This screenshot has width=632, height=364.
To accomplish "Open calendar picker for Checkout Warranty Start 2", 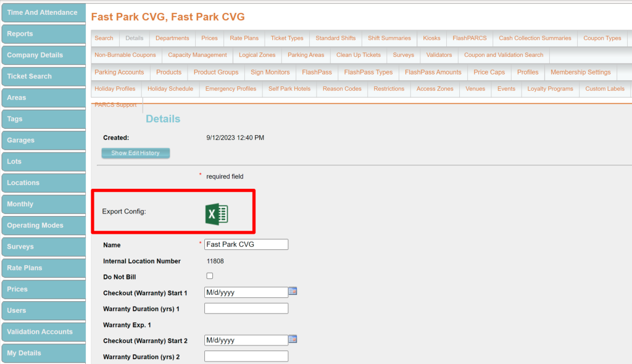I will pyautogui.click(x=293, y=339).
